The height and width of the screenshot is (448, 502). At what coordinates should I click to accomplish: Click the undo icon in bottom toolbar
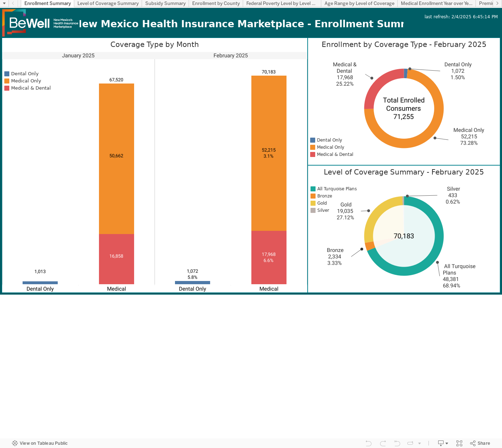point(369,443)
